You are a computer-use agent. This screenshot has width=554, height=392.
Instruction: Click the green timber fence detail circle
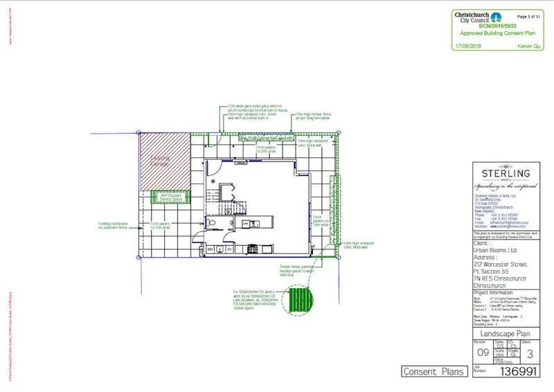coord(298,300)
